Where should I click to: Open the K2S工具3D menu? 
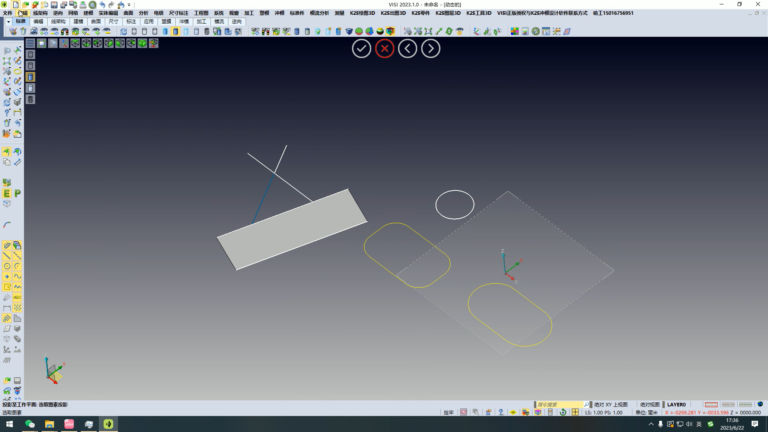(x=479, y=13)
